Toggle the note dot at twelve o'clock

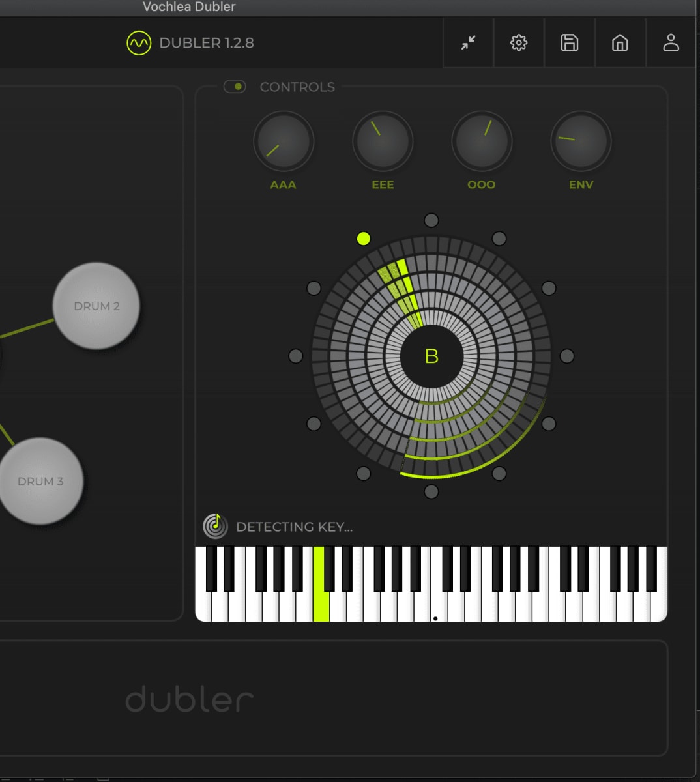[x=431, y=220]
